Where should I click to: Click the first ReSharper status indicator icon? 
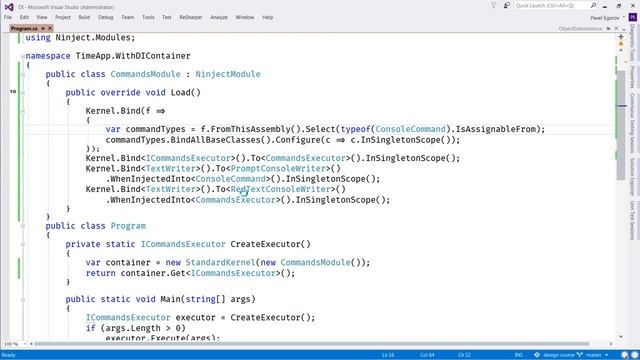625,355
